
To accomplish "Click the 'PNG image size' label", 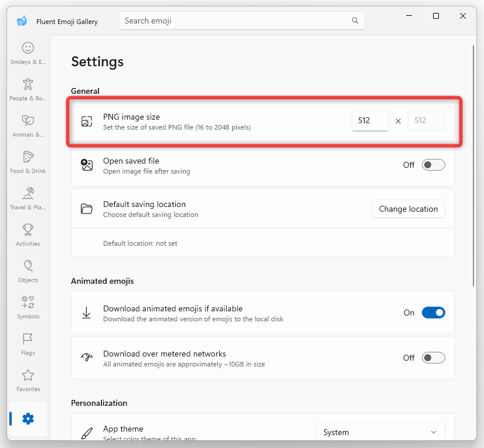I will pyautogui.click(x=131, y=117).
